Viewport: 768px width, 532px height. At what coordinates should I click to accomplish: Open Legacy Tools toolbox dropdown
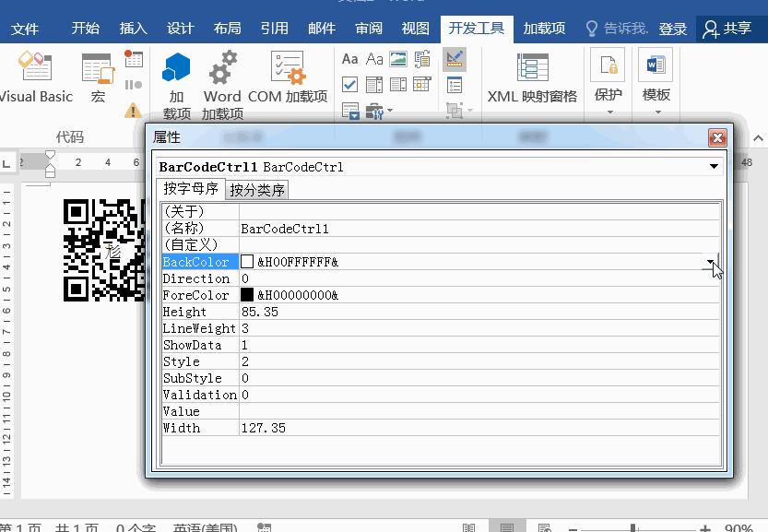coord(380,112)
